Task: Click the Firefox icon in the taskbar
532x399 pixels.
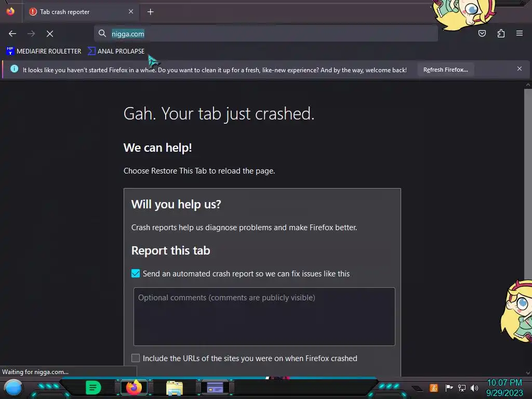Action: click(x=134, y=388)
